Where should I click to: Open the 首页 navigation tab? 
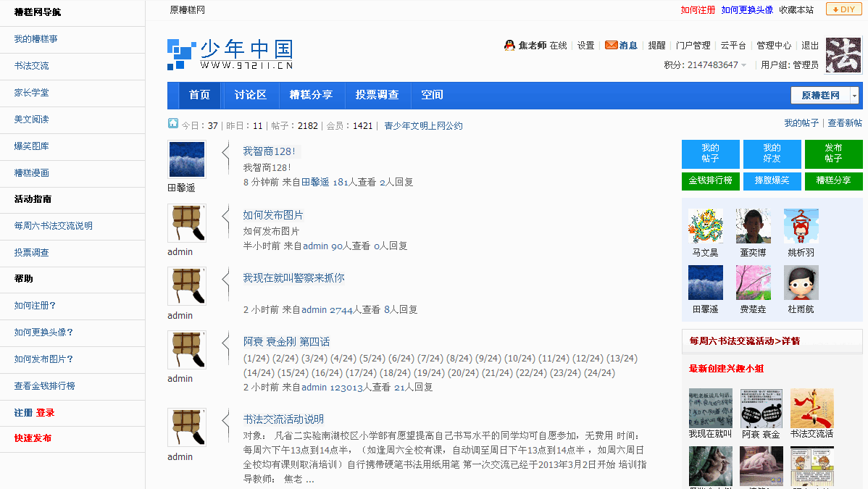(199, 95)
